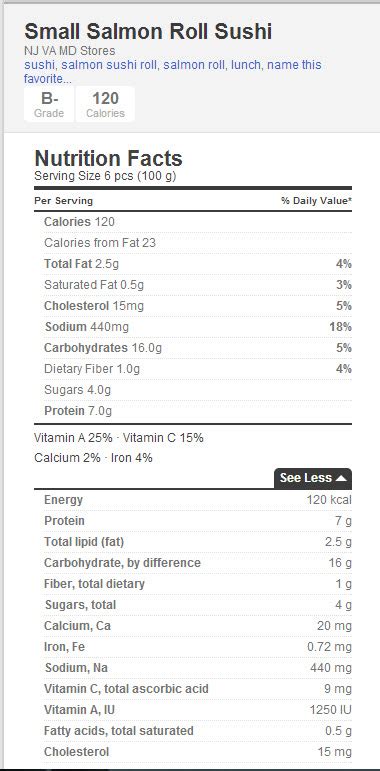Click the Serving Size 6 pcs text
The height and width of the screenshot is (771, 380).
84,176
